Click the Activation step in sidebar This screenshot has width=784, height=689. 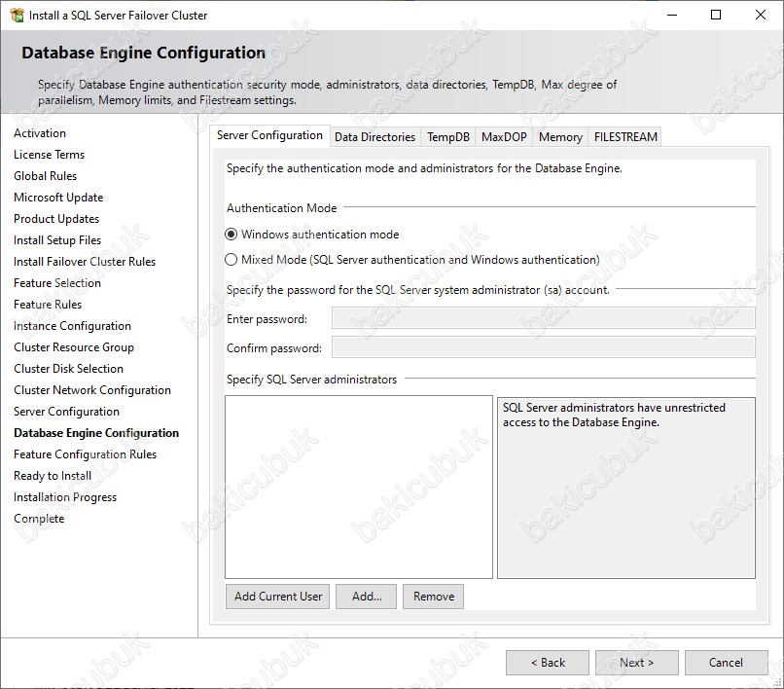pyautogui.click(x=40, y=133)
